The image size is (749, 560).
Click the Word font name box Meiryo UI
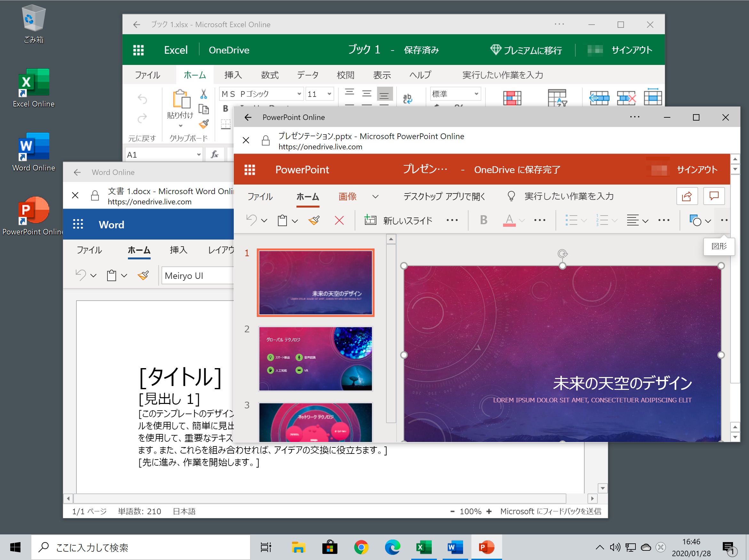pos(197,276)
